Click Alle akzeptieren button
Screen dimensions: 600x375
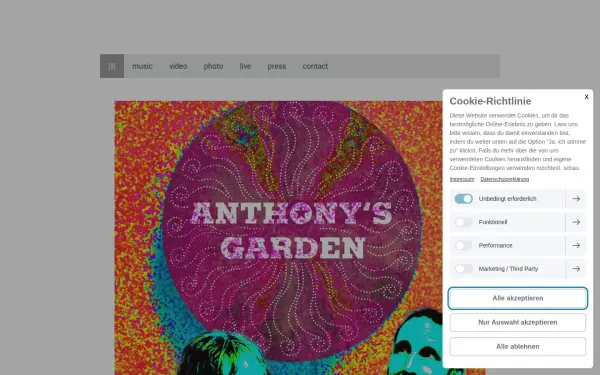(518, 298)
